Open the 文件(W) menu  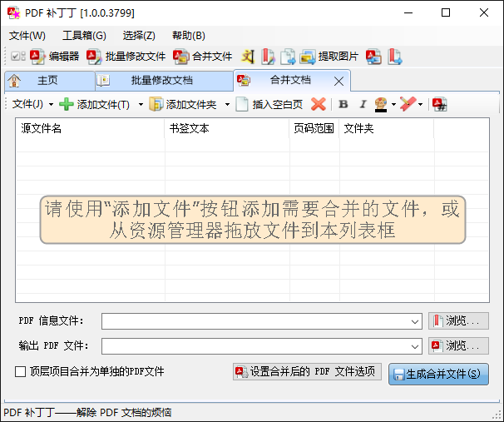[x=27, y=36]
